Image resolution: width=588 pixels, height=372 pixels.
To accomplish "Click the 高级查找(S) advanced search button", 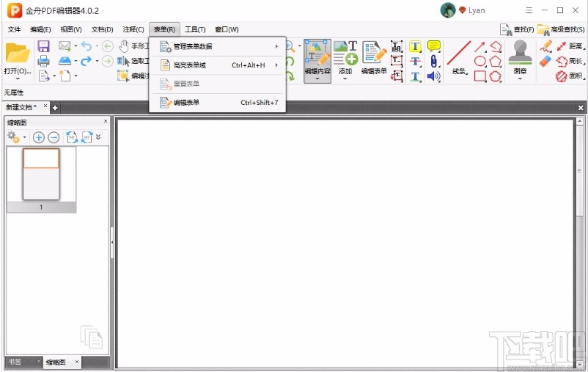I will coord(561,29).
